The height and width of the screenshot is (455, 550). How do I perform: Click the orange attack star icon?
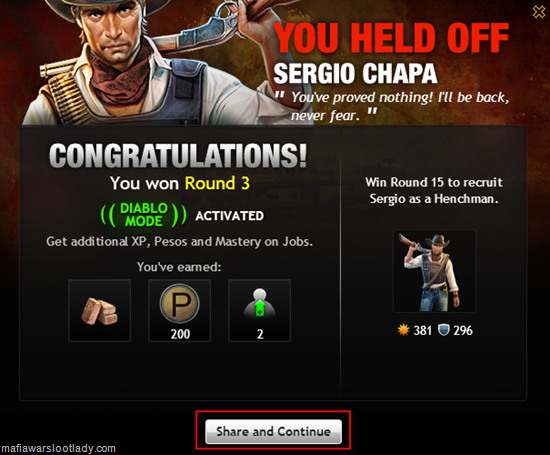click(403, 330)
